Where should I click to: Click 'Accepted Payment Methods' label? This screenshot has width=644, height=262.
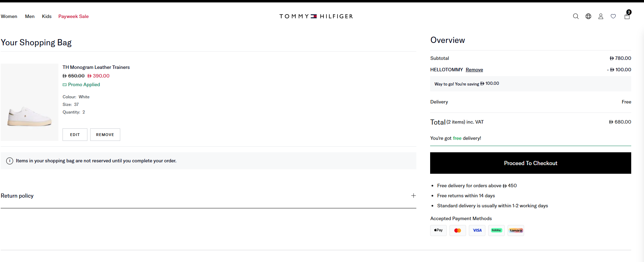[x=461, y=218]
